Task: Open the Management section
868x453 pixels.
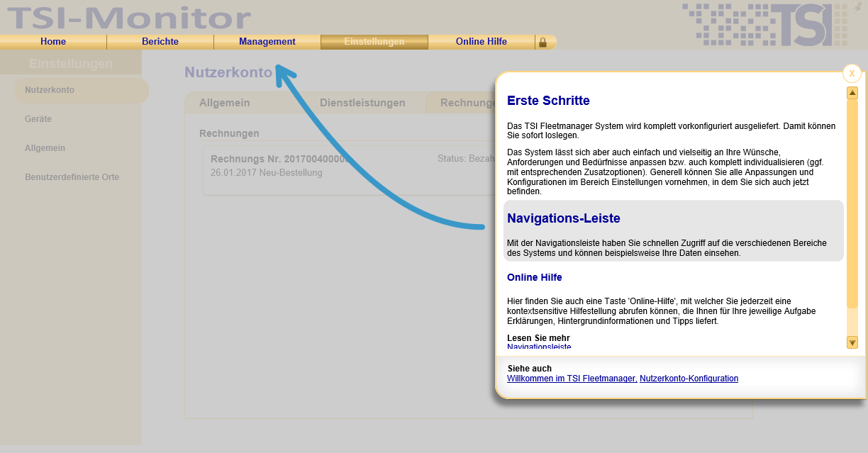Action: tap(267, 42)
